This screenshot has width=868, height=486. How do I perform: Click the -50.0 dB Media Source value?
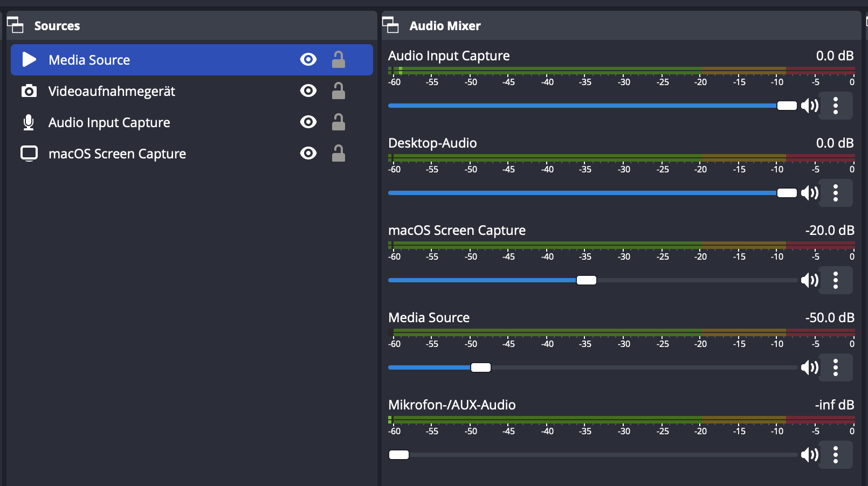click(x=830, y=318)
